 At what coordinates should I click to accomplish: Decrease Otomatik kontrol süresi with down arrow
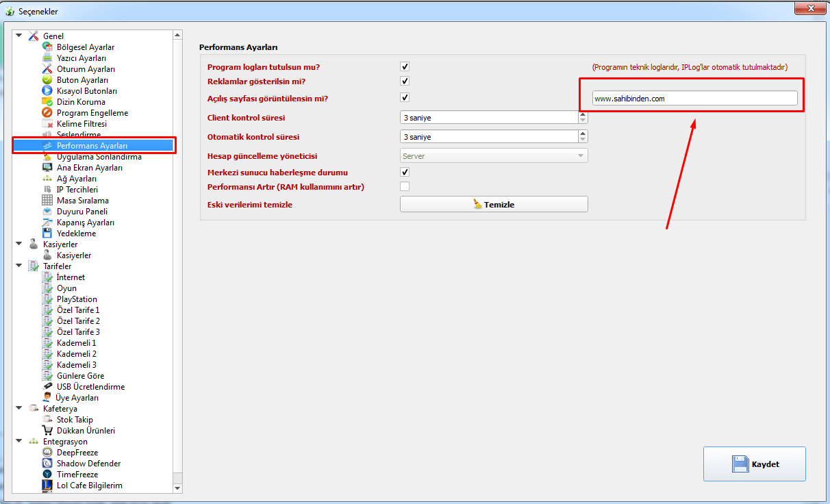[583, 140]
